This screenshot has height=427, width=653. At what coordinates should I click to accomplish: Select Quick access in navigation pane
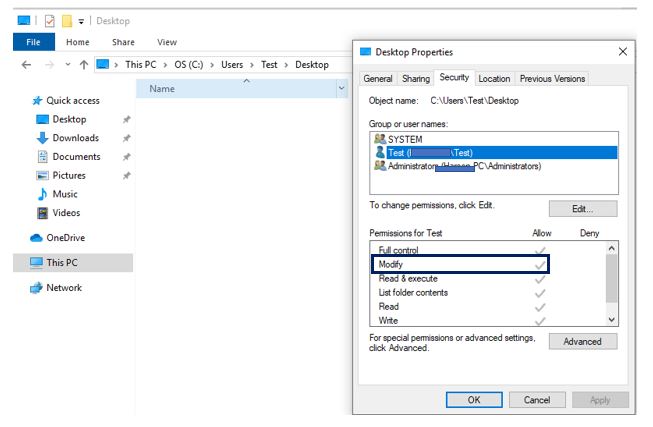pos(73,100)
